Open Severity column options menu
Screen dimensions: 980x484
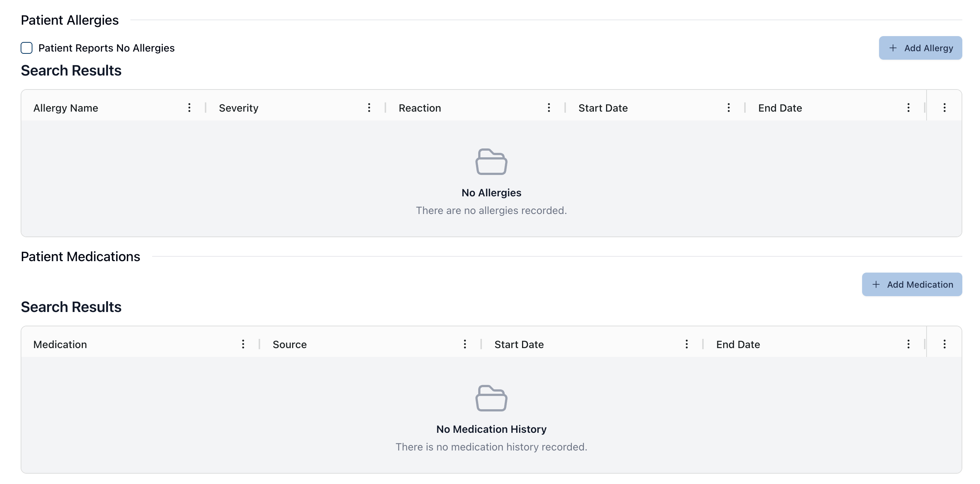(369, 108)
